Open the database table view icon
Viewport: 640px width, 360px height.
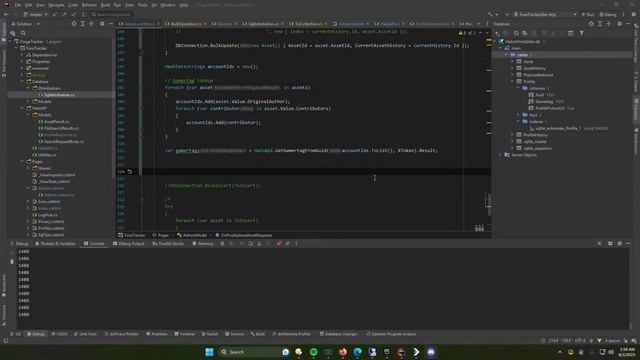[x=571, y=33]
